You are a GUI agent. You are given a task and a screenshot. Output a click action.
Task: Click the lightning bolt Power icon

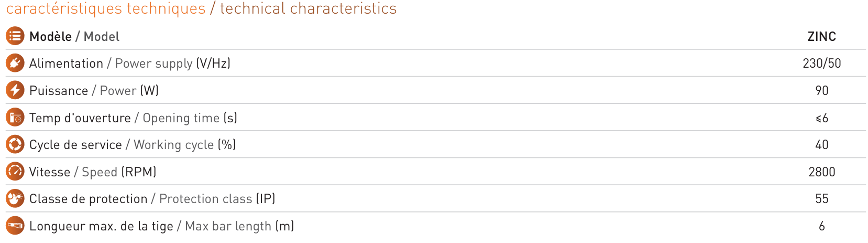coord(15,90)
